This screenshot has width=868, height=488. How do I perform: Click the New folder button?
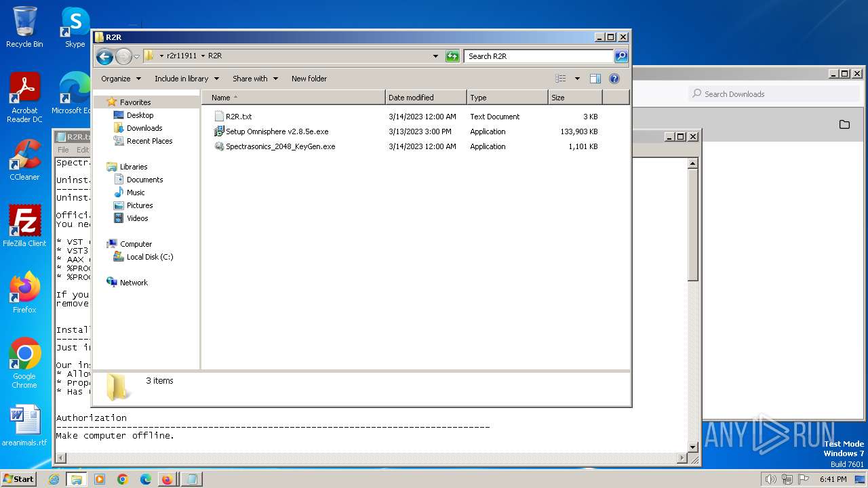[309, 79]
